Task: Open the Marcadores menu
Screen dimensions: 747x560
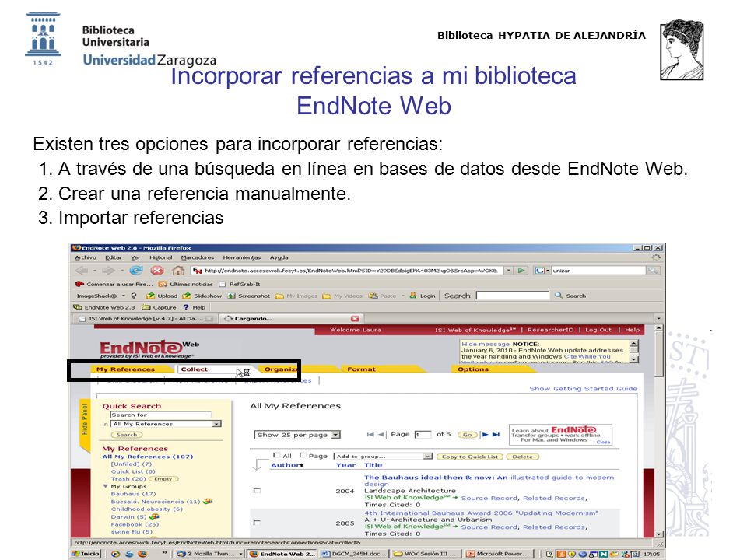Action: (197, 257)
